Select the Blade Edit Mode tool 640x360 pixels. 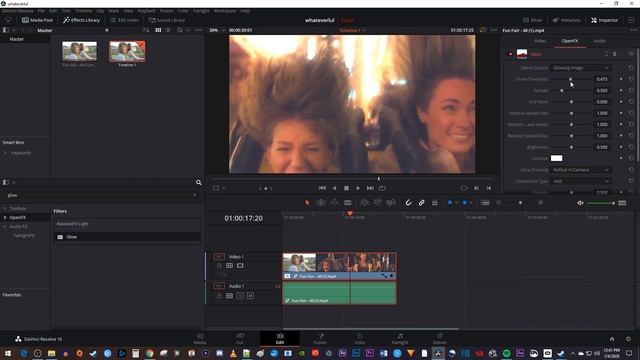[348, 202]
